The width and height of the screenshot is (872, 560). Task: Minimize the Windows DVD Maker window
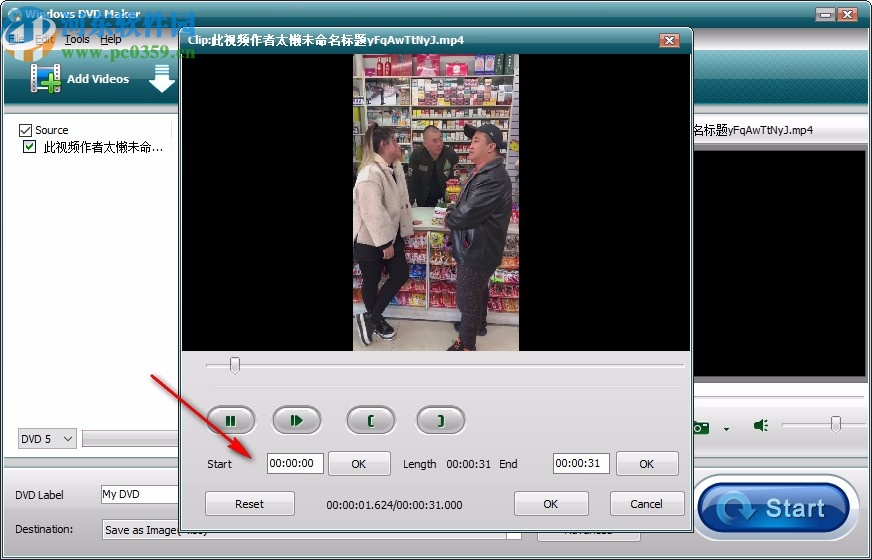click(x=826, y=14)
